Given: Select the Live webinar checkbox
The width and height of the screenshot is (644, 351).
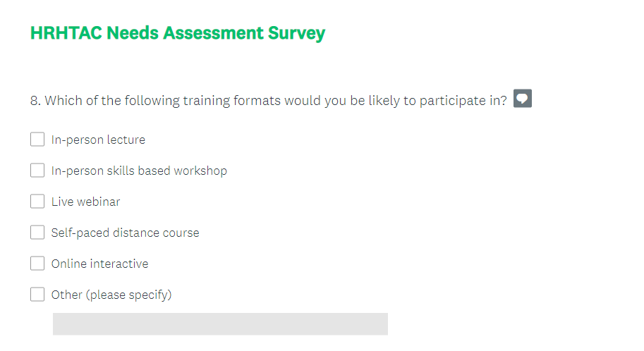Looking at the screenshot, I should tap(37, 202).
